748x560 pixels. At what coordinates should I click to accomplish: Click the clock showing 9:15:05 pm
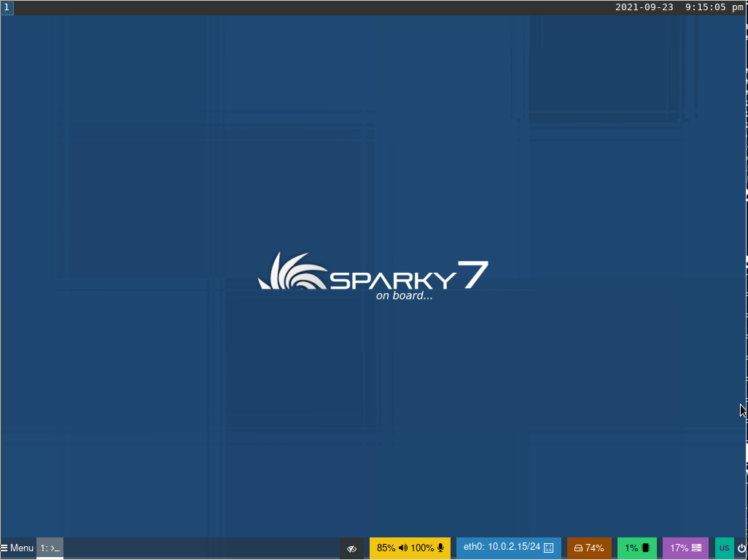point(714,7)
